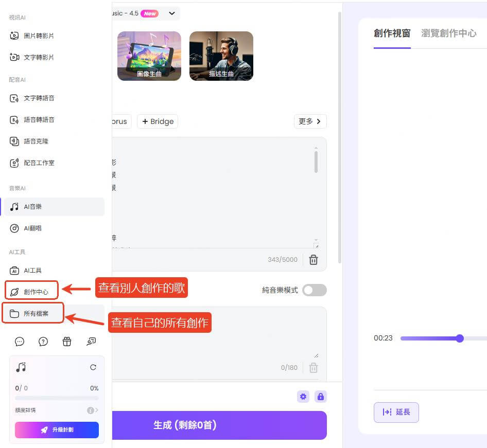
Task: Open the help question mark icon
Action: 43,342
